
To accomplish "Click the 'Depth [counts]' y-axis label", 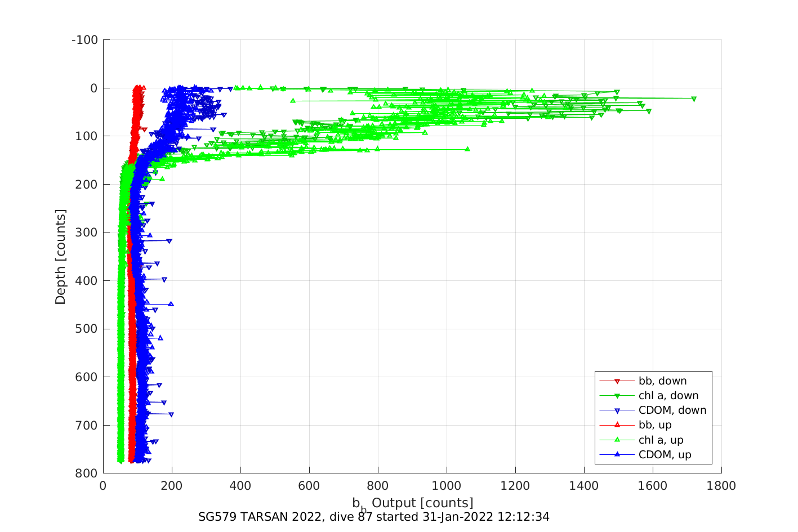I will coord(60,257).
